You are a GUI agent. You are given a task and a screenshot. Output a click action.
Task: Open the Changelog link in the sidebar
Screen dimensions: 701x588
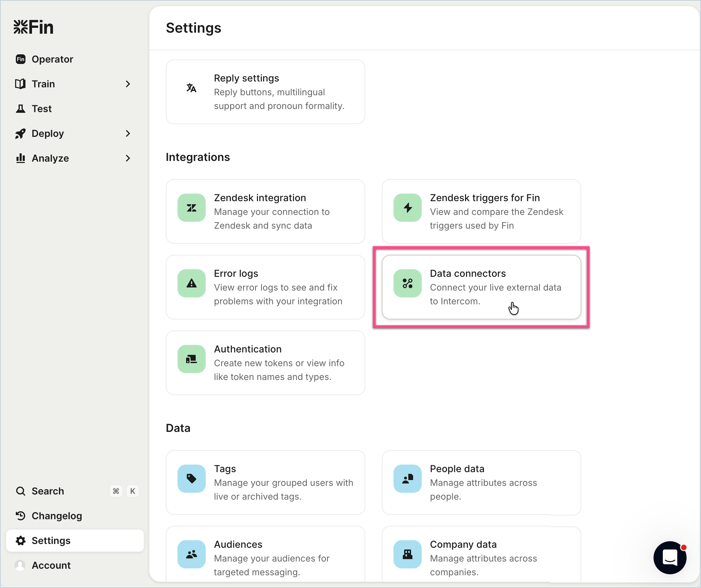click(75, 516)
